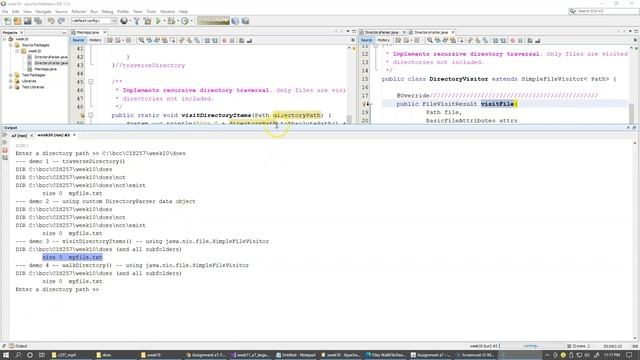Click the Profile Project toolbar icon
The image size is (640, 360).
pos(185,21)
